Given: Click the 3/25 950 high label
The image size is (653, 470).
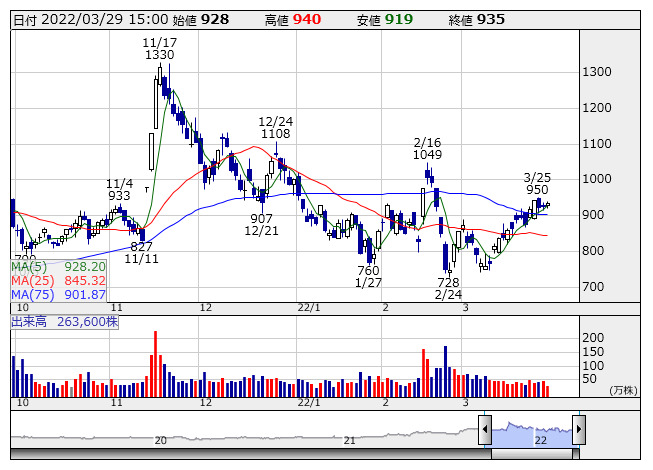Looking at the screenshot, I should 537,184.
